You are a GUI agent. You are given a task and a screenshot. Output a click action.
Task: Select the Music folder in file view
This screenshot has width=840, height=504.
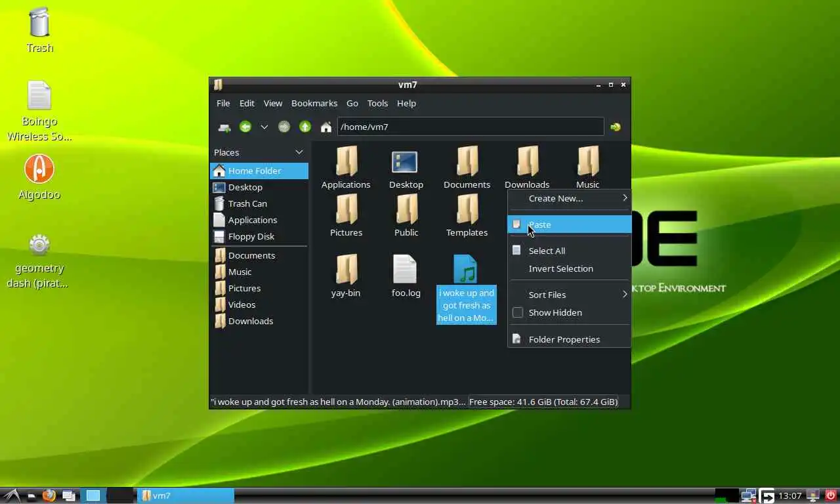pos(587,167)
